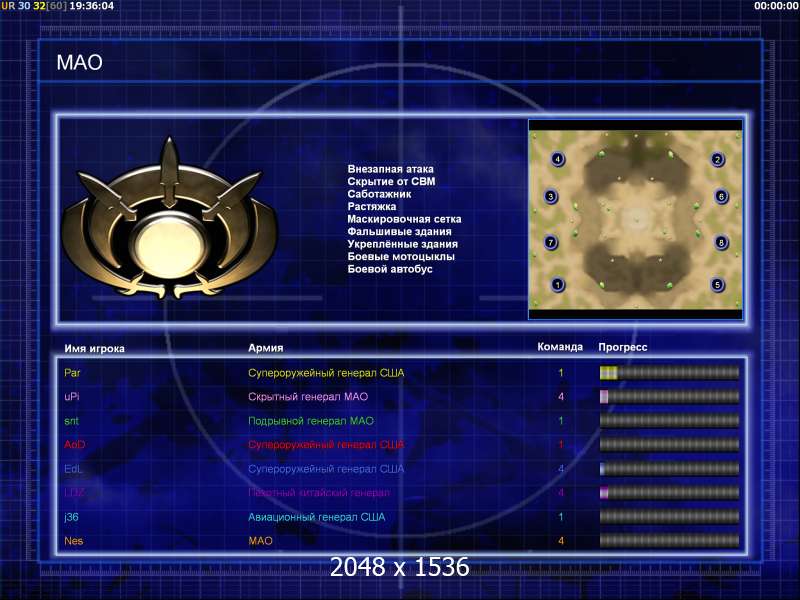Click the 'Боевые мотоциклы' ability text
The image size is (800, 600).
click(x=401, y=257)
